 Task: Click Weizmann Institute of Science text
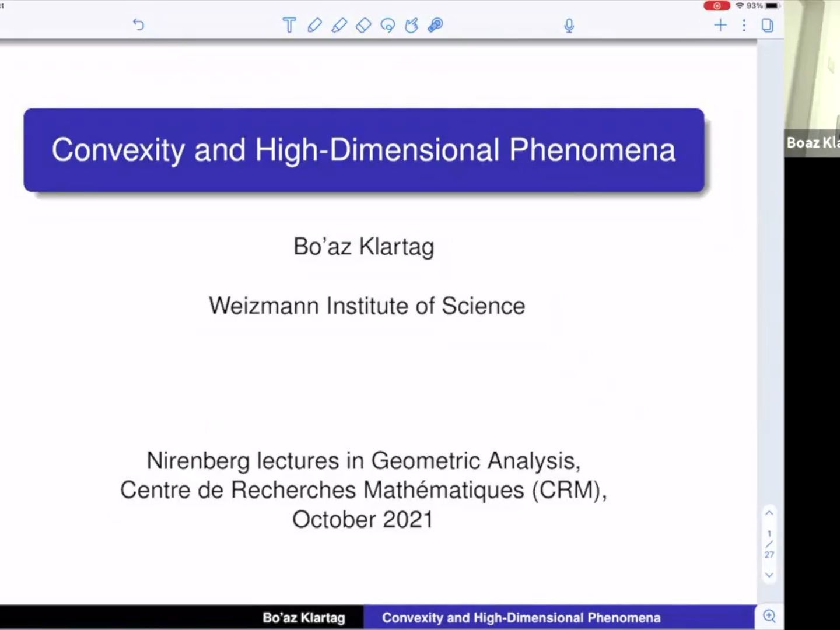367,306
